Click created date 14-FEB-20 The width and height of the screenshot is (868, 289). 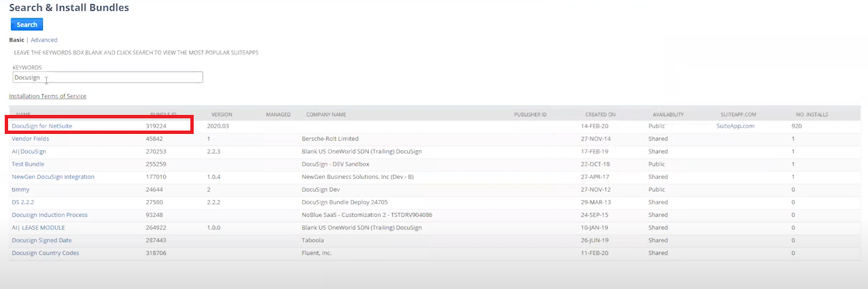coord(595,126)
